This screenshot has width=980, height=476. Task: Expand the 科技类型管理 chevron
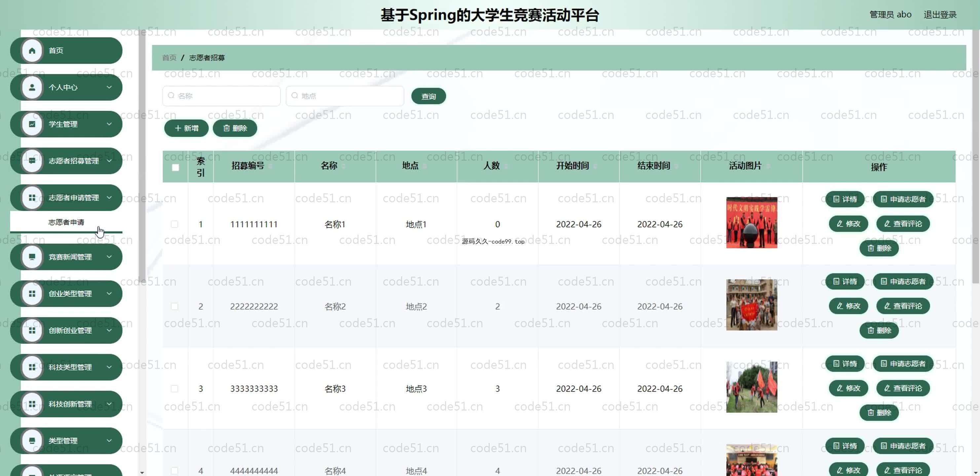point(109,367)
